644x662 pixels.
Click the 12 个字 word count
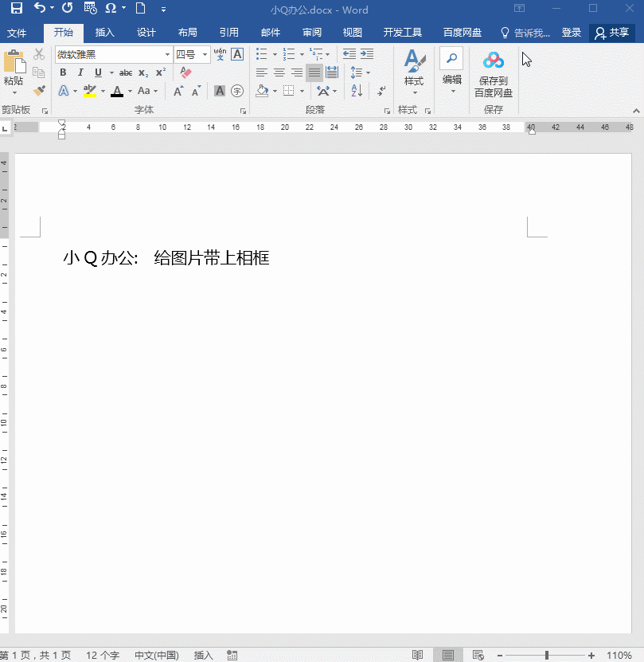click(103, 656)
